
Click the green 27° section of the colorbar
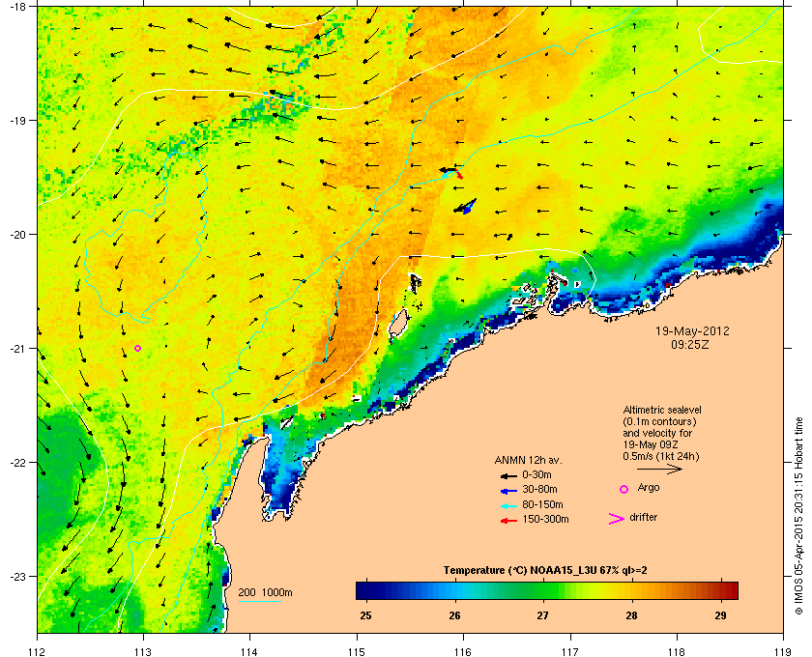[x=542, y=590]
